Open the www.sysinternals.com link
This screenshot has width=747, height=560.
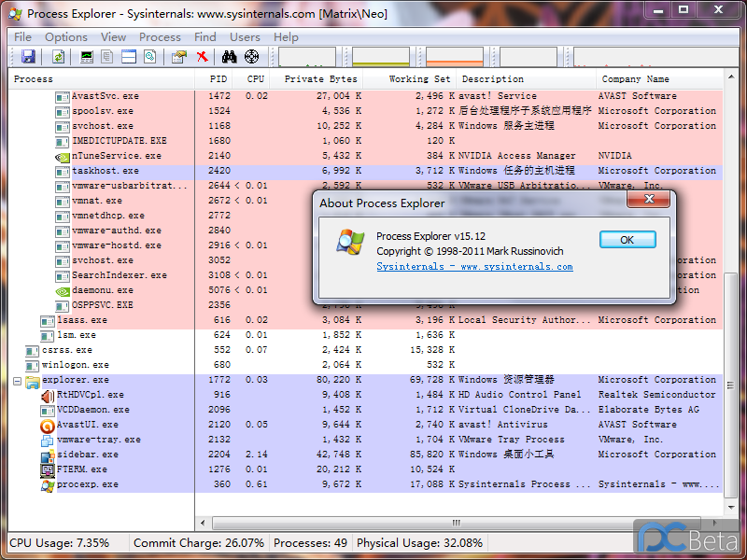click(474, 267)
